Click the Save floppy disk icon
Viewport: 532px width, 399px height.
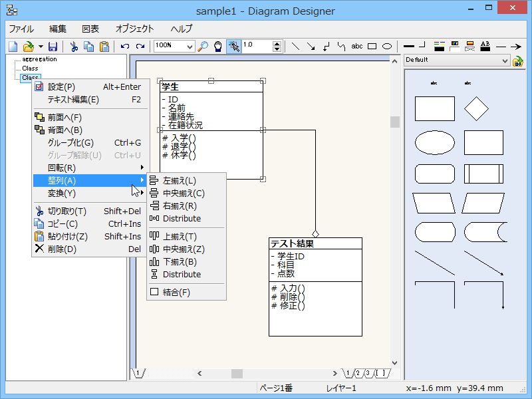[53, 47]
